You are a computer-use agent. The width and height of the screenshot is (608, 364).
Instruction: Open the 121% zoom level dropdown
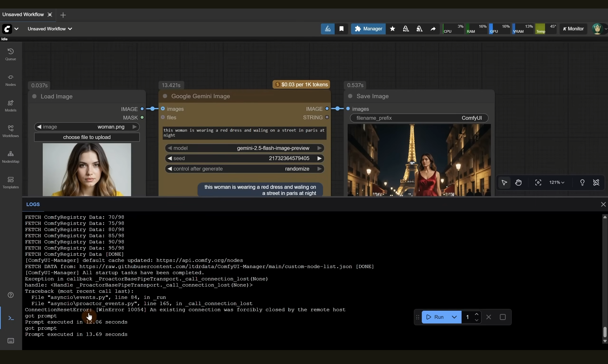[557, 182]
